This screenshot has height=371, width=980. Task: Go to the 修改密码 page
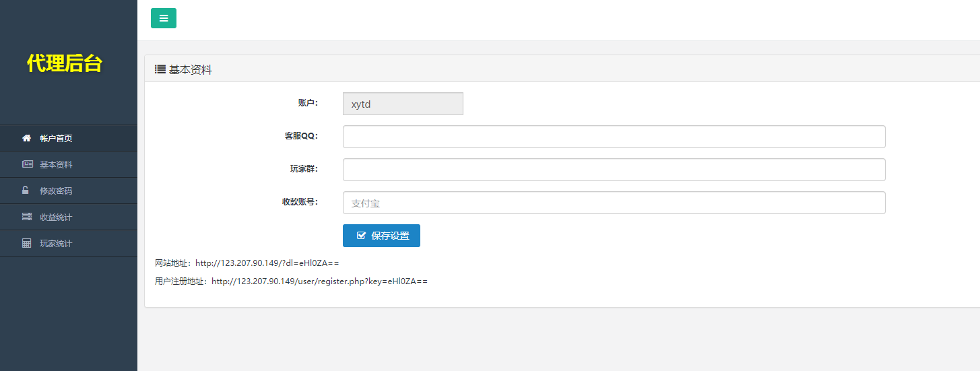coord(56,191)
